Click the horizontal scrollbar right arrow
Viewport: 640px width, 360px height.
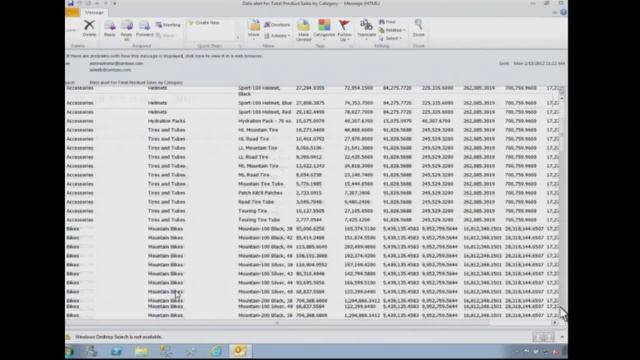click(x=555, y=323)
